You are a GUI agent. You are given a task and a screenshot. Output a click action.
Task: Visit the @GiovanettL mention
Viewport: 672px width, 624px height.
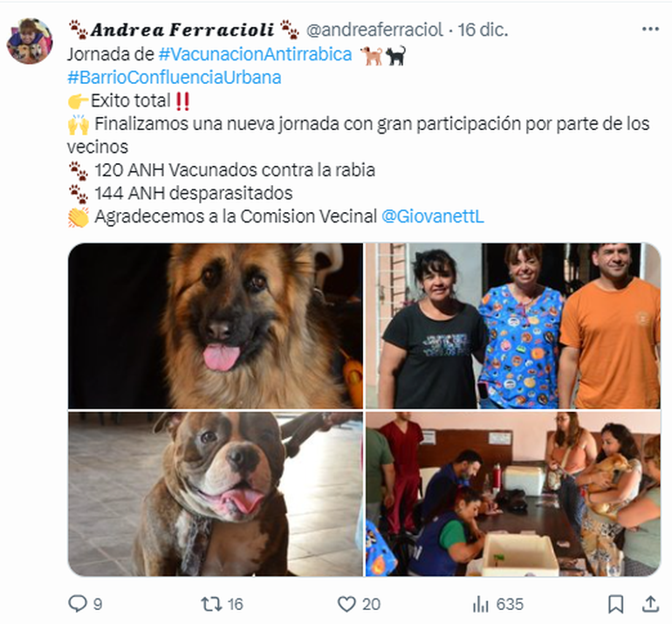tap(432, 216)
